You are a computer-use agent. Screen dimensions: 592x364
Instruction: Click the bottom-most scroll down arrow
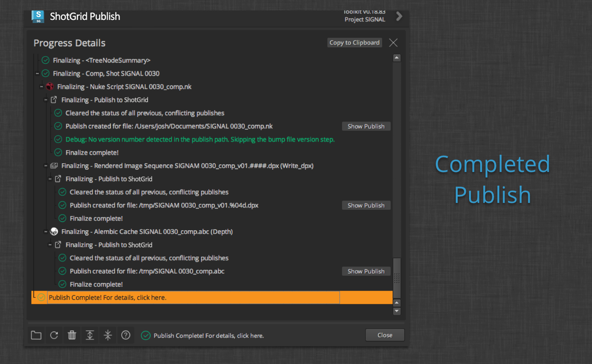pos(397,311)
